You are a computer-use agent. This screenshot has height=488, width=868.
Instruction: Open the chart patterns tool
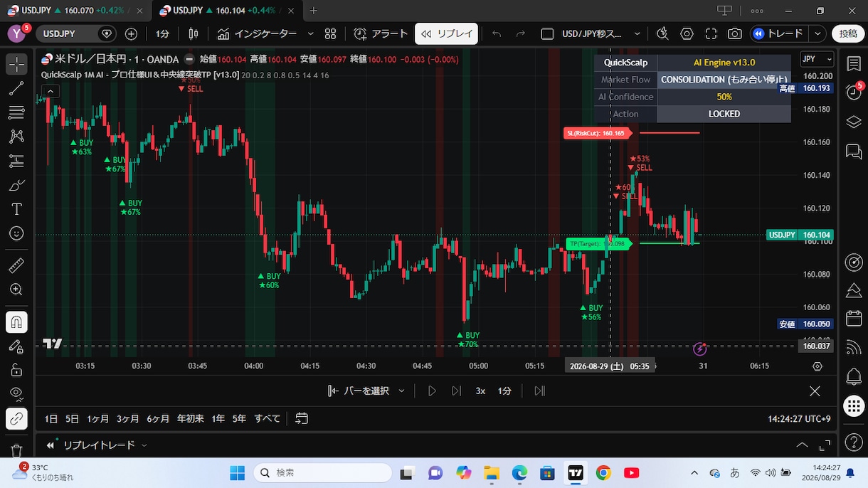click(16, 137)
